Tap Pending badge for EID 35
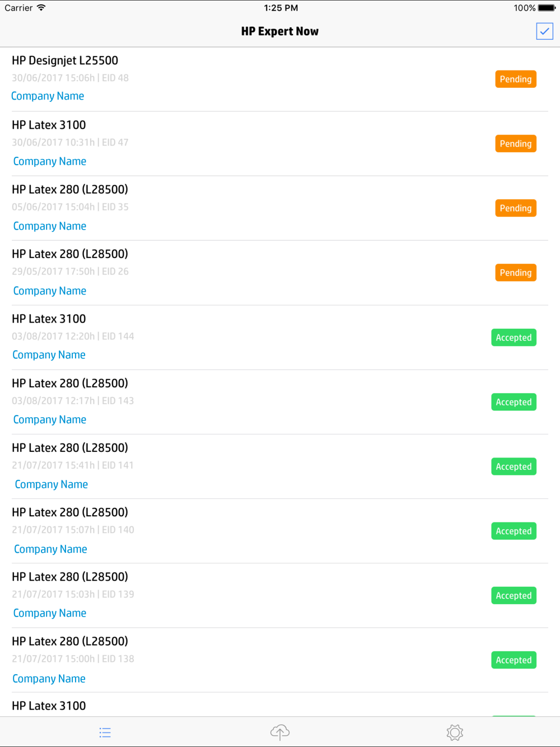 click(516, 208)
